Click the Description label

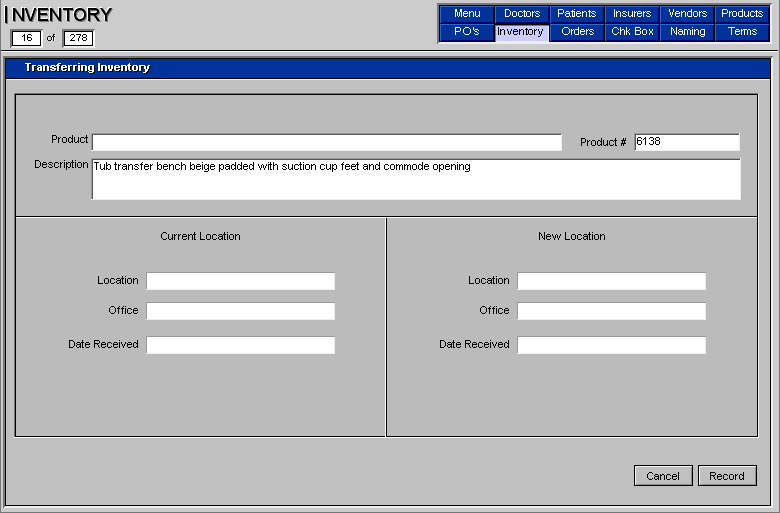click(x=61, y=164)
